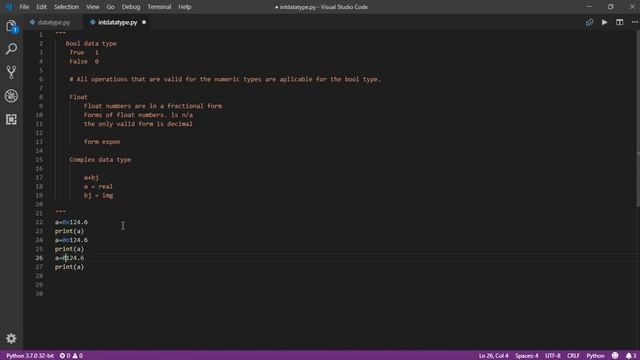Click Split Editor icon
640x360 pixels.
(x=620, y=22)
